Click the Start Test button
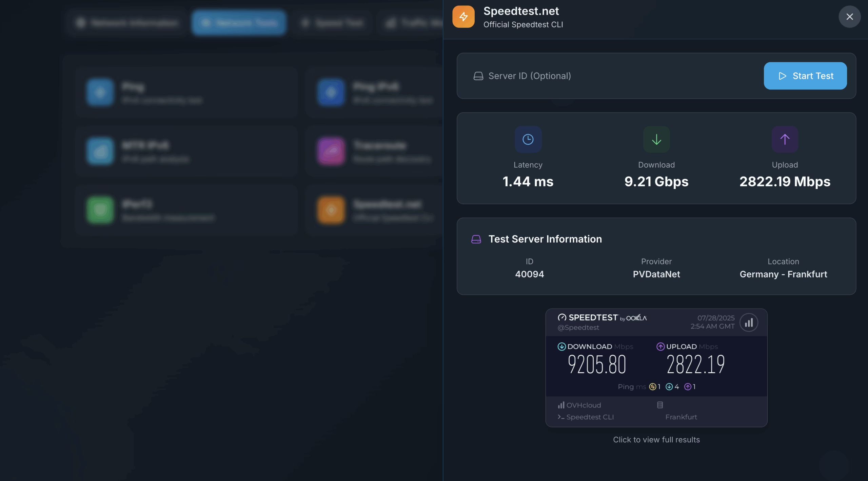868x481 pixels. click(805, 76)
